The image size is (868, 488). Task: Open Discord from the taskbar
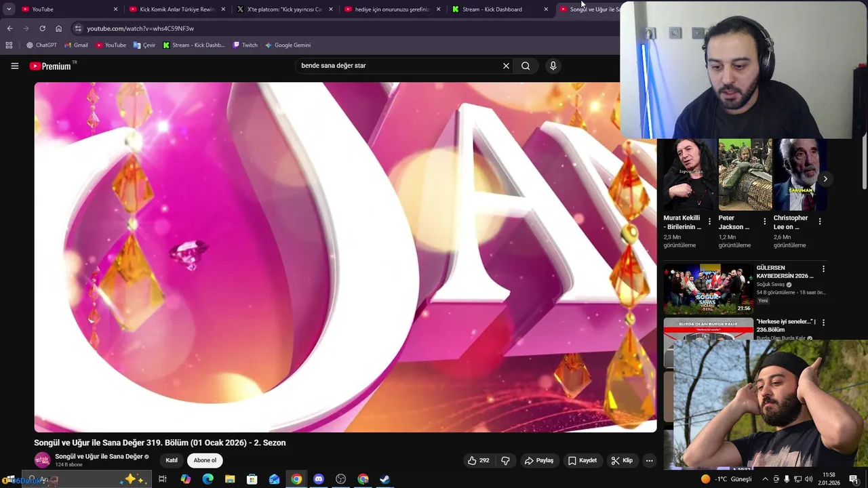[318, 479]
